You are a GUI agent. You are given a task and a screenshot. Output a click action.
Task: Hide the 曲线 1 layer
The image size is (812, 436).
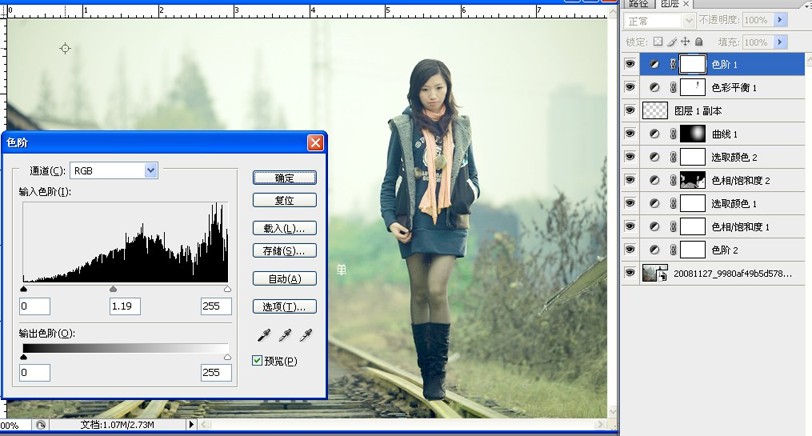click(x=630, y=134)
